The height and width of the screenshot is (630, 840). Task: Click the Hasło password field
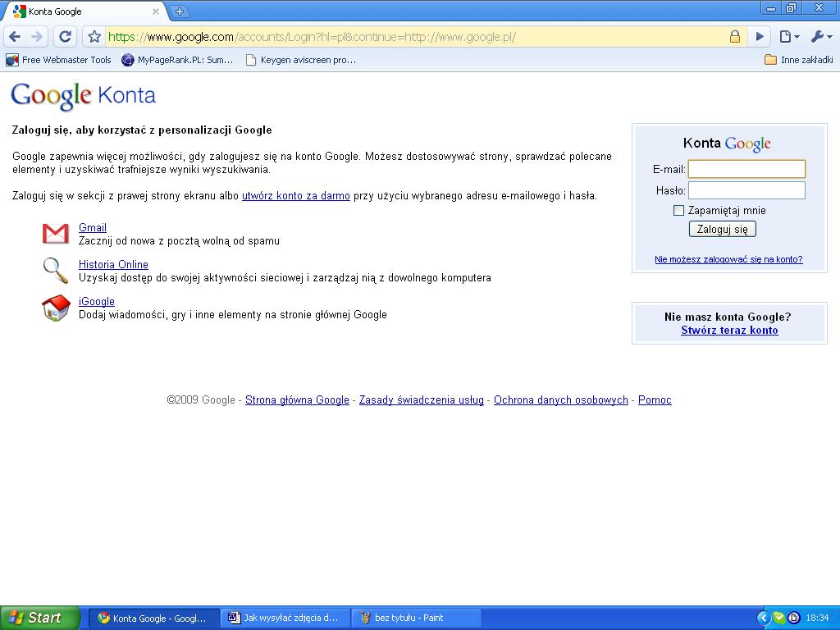pyautogui.click(x=746, y=190)
